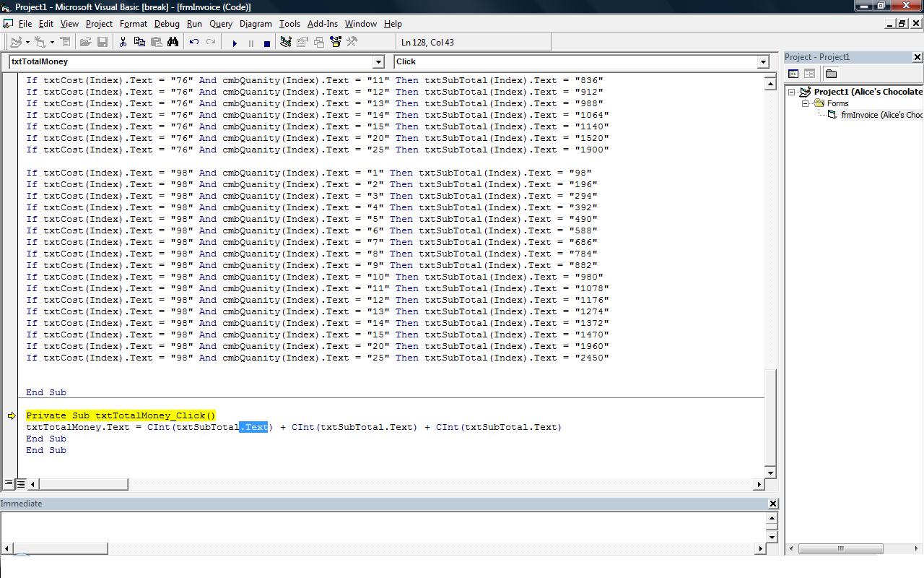Click View Code icon in Project panel
Viewport: 924px width, 578px height.
click(x=793, y=74)
